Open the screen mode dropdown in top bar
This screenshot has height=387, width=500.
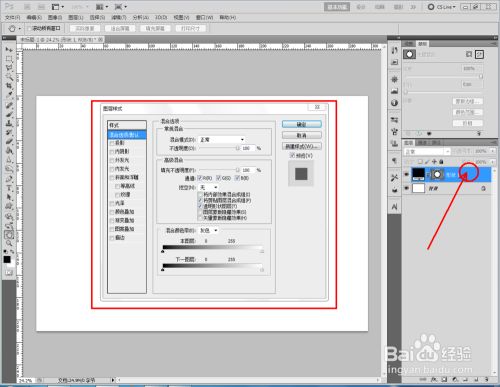(x=120, y=7)
